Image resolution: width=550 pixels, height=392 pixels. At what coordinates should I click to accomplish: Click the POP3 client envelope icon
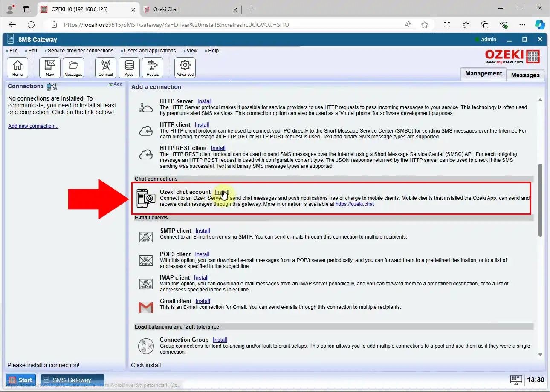[x=146, y=260]
